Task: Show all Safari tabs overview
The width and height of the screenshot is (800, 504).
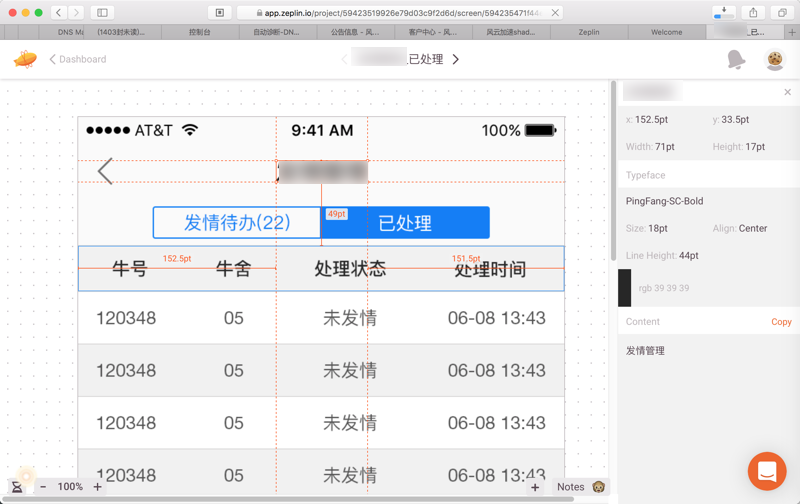Action: (782, 12)
